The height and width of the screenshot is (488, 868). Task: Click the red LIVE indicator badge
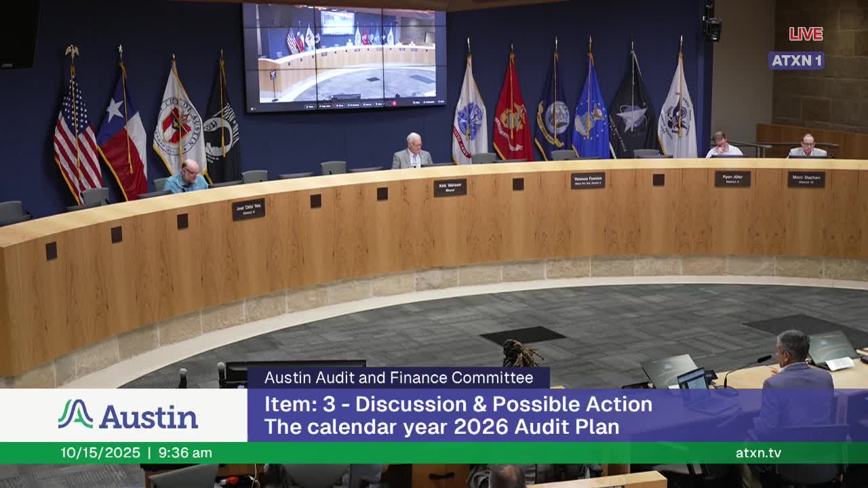pos(806,34)
